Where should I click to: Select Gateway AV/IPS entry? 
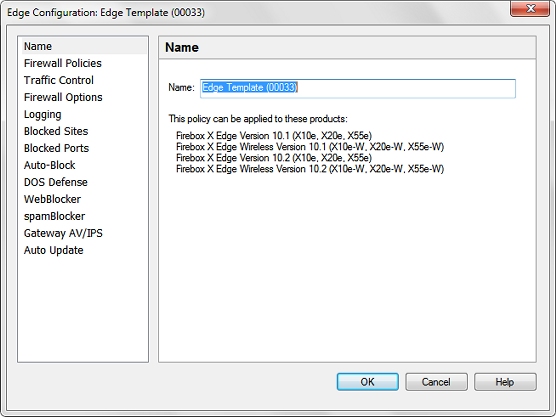pos(63,233)
